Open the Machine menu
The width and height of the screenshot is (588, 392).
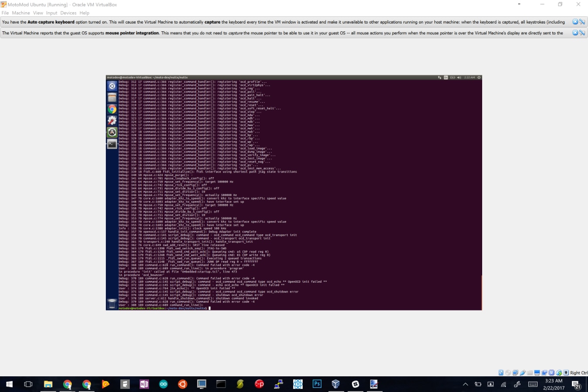click(21, 13)
